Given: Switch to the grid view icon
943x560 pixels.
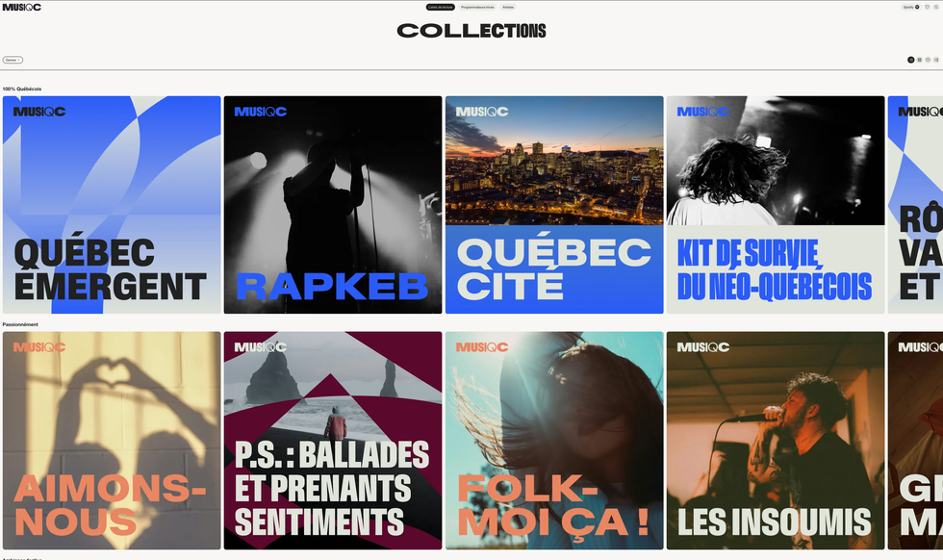Looking at the screenshot, I should coord(920,60).
